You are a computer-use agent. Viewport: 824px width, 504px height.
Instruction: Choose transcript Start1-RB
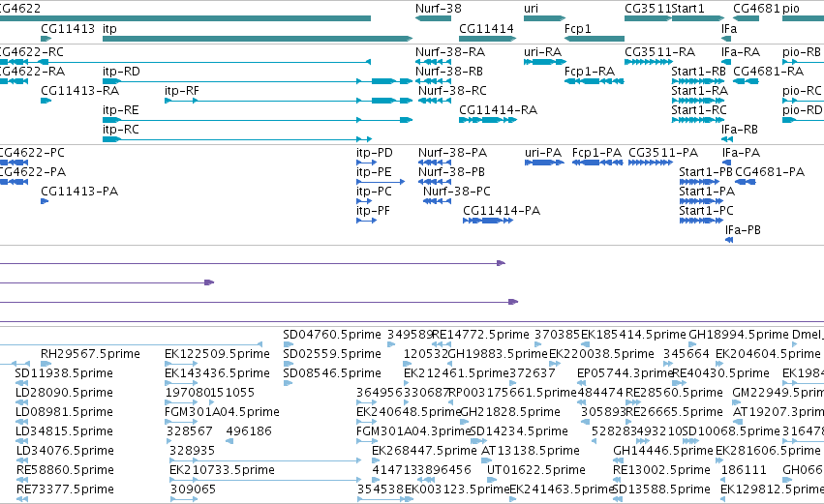[x=698, y=72]
